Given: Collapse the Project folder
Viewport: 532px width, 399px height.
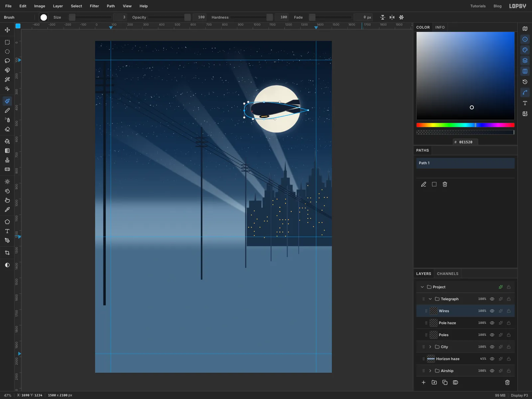Looking at the screenshot, I should click(422, 287).
